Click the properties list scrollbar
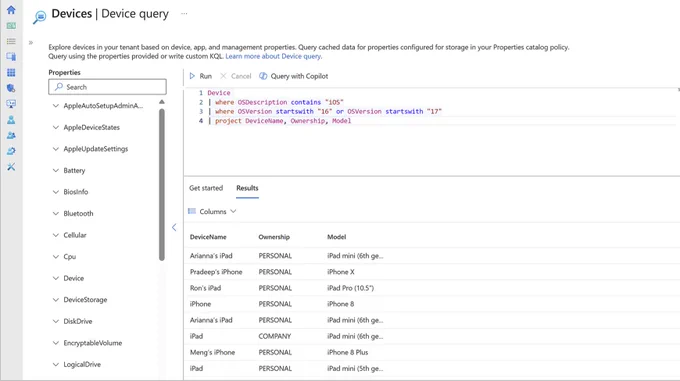 click(162, 184)
